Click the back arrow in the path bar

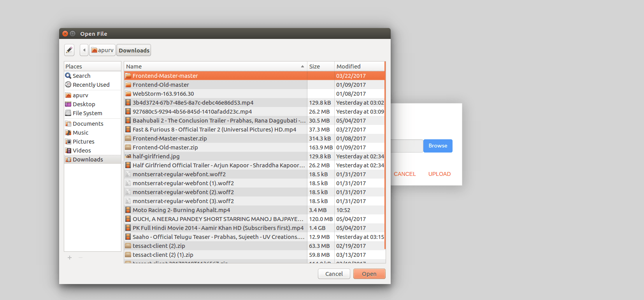84,50
